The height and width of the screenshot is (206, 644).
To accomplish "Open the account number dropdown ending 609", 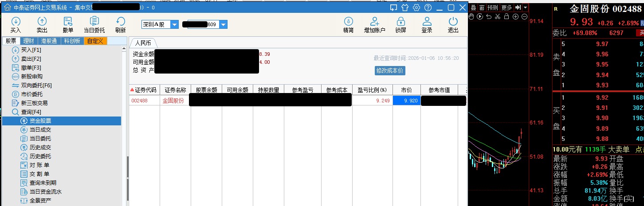I will 204,25.
